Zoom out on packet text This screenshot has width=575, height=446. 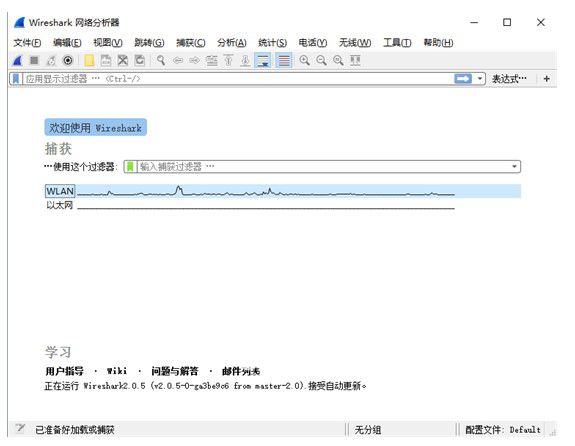click(x=321, y=61)
